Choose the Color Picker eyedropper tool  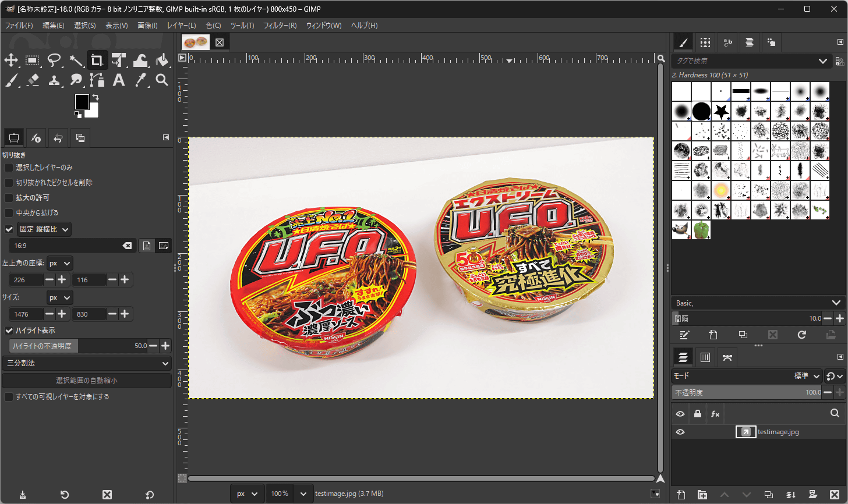point(140,80)
